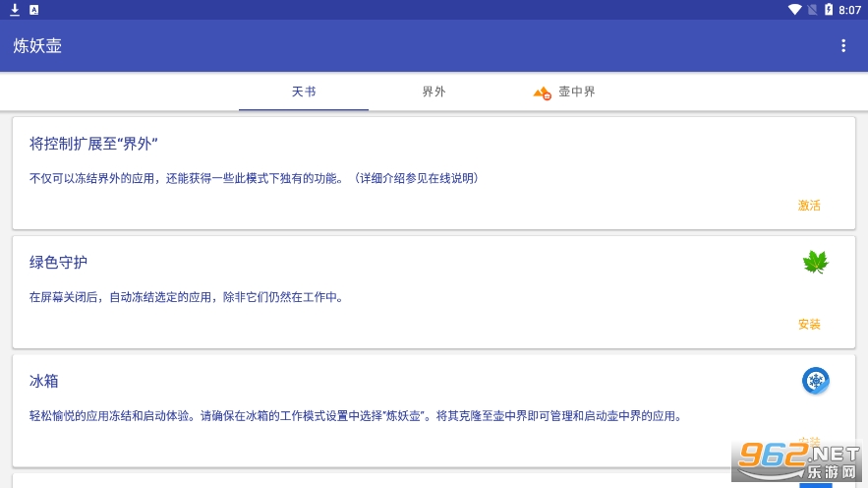
Task: Tap the battery charging icon
Action: 830,9
